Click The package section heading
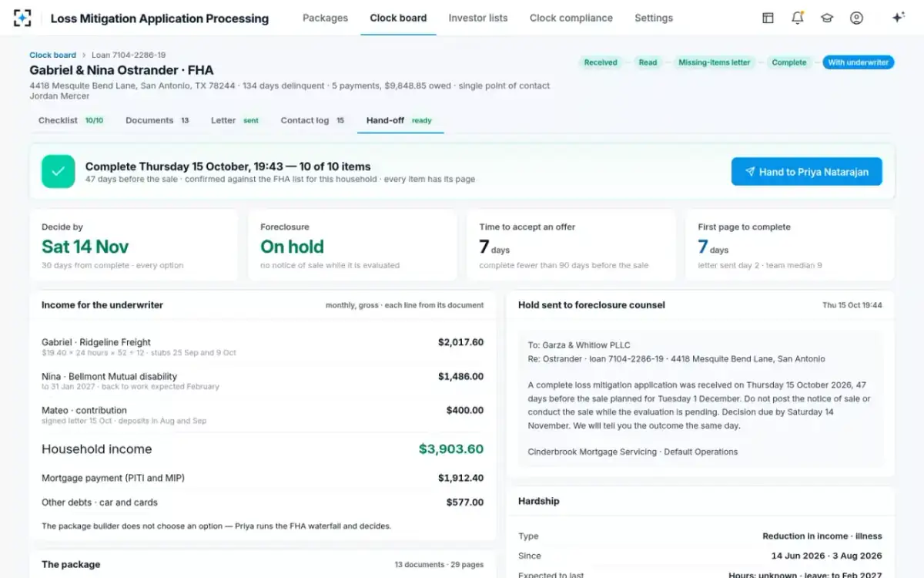This screenshot has height=578, width=924. click(x=71, y=565)
